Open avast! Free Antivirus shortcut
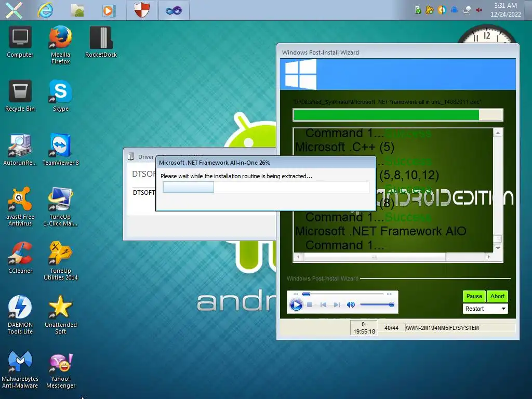The image size is (532, 399). (x=20, y=207)
